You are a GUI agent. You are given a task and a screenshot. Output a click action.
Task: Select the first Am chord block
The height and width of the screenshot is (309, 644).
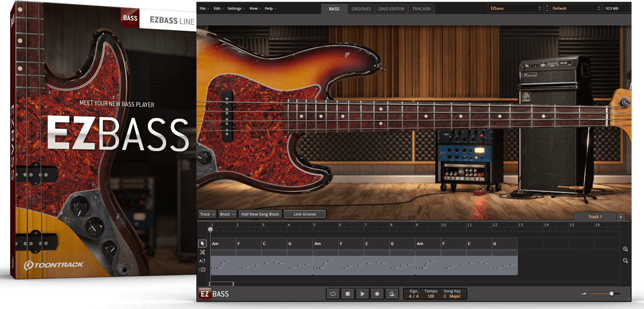pos(223,244)
